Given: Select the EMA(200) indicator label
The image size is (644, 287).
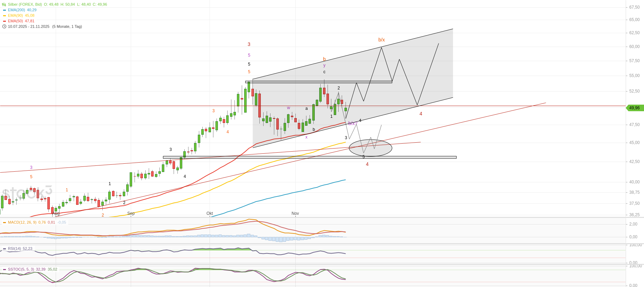Looking at the screenshot, I should (x=17, y=10).
